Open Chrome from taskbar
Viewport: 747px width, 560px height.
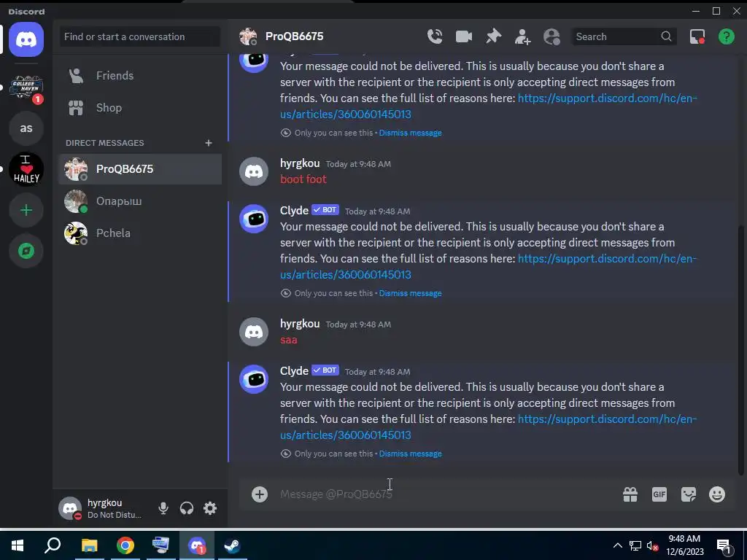[x=125, y=545]
